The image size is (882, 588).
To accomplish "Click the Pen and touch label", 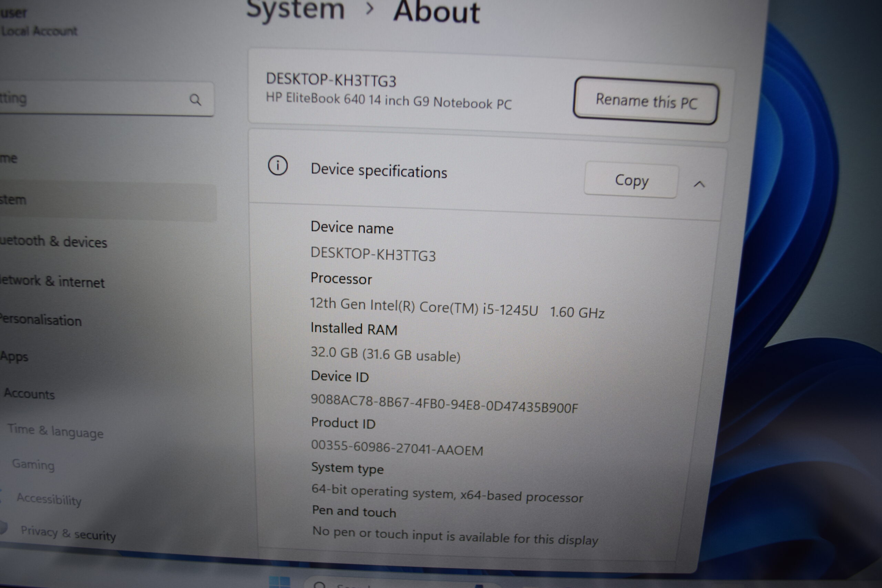I will pyautogui.click(x=354, y=512).
